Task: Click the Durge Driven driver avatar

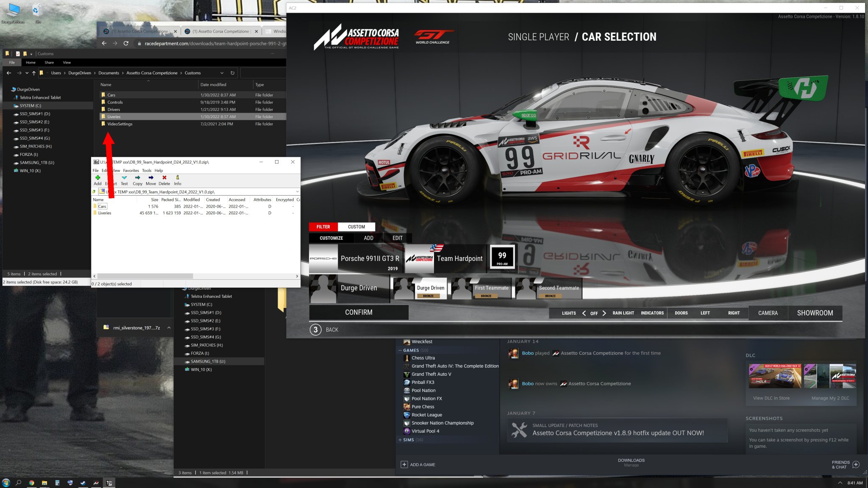Action: [x=323, y=288]
